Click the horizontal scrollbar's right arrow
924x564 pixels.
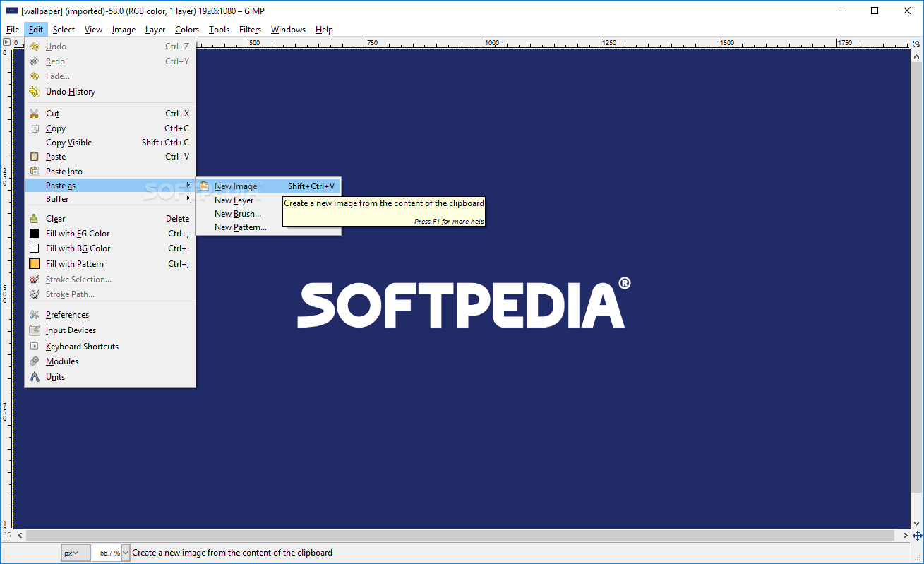[906, 536]
